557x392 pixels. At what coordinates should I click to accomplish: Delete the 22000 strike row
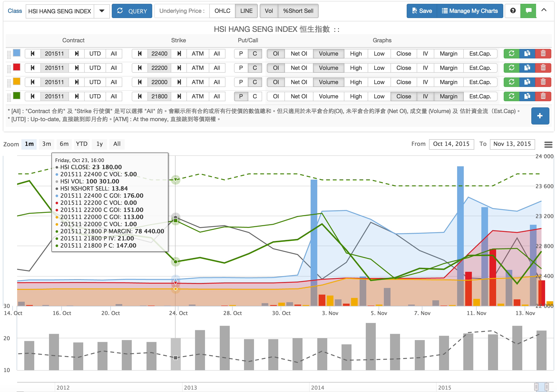543,82
